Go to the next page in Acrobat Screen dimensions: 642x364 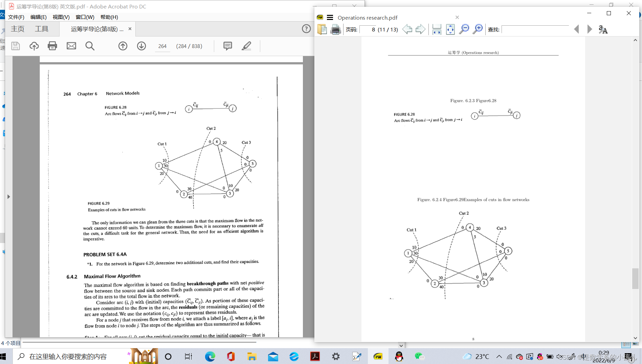[141, 46]
